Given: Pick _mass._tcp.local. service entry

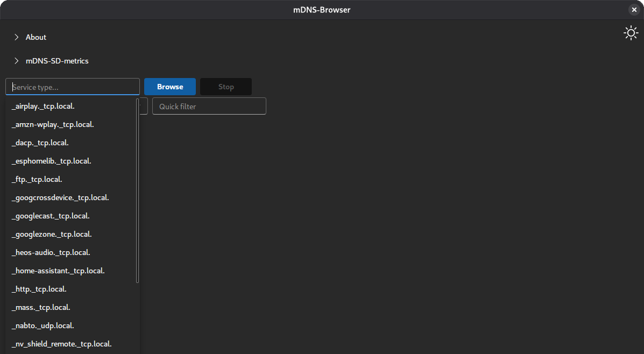Looking at the screenshot, I should [40, 307].
